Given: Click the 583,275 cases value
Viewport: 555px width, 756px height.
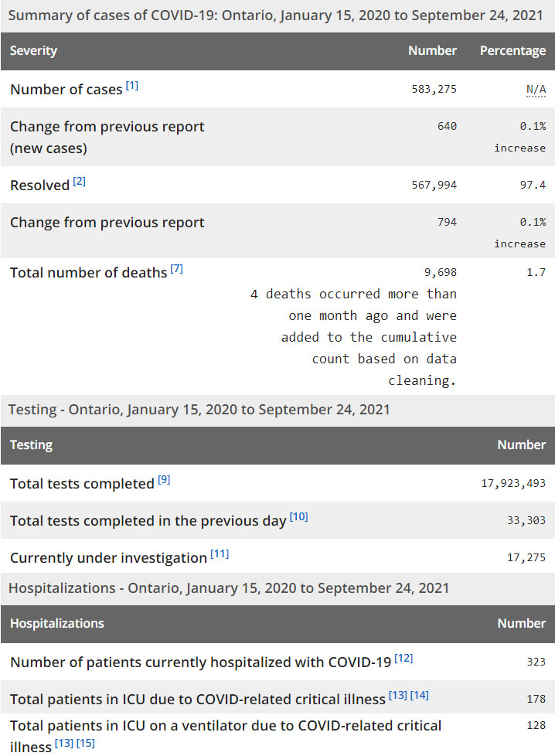Looking at the screenshot, I should (434, 90).
